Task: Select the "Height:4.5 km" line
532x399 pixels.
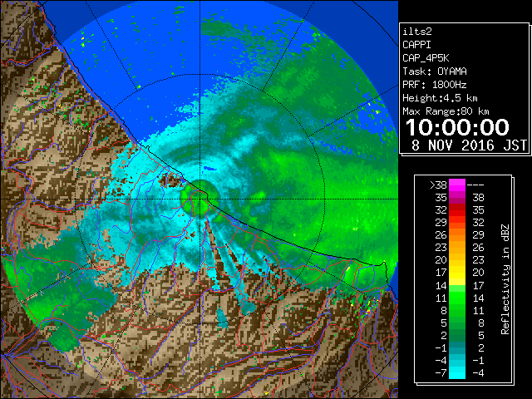Action: [440, 98]
